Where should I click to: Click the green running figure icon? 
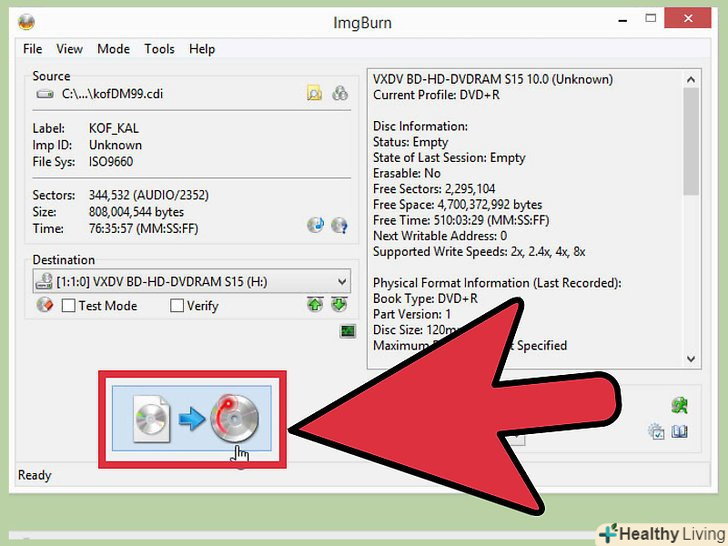[x=680, y=405]
